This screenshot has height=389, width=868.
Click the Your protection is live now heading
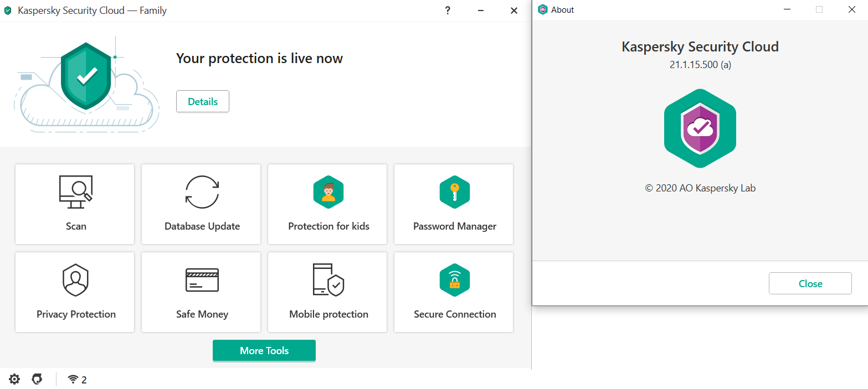point(259,58)
